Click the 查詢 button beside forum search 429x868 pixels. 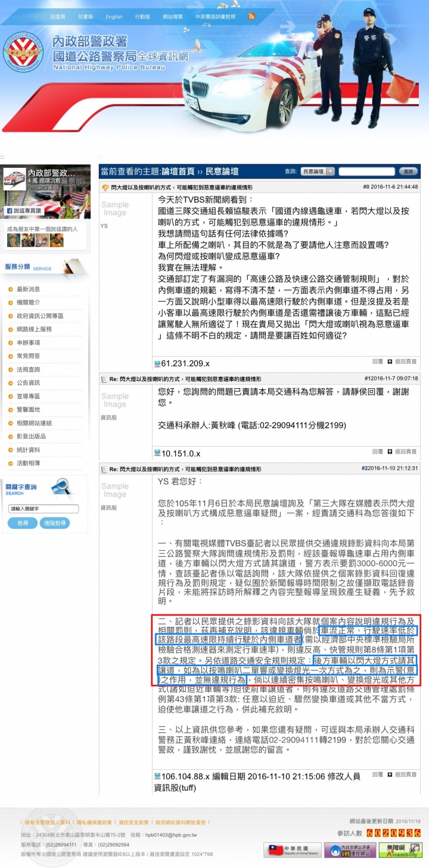(x=407, y=171)
